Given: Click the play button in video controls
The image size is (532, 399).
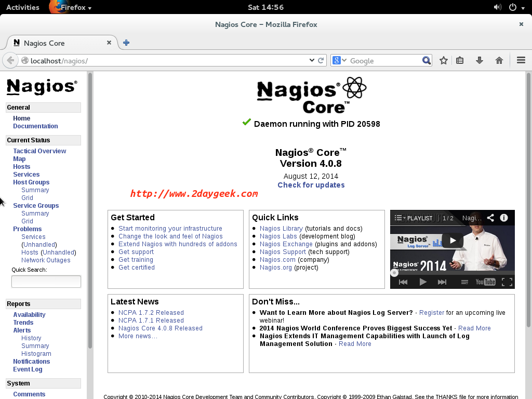Looking at the screenshot, I should (x=423, y=282).
